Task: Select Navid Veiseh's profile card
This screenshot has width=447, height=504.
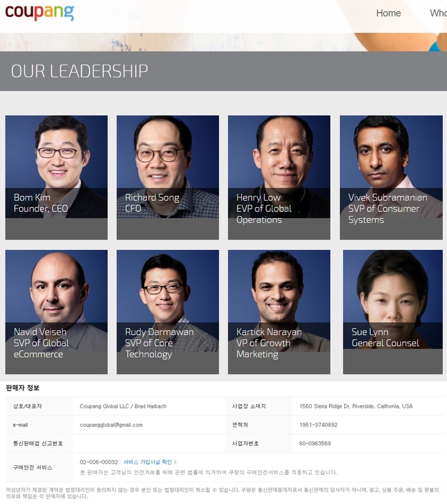Action: click(x=56, y=312)
